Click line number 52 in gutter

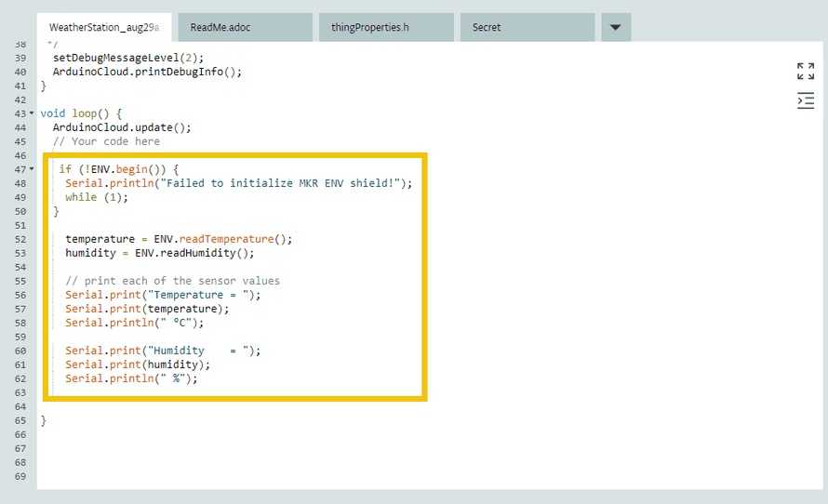(x=20, y=239)
